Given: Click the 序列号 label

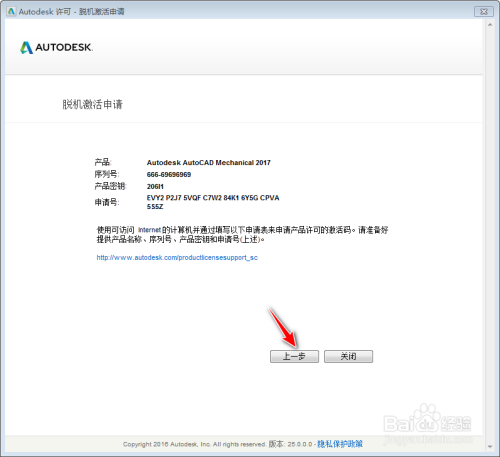Looking at the screenshot, I should coord(107,174).
